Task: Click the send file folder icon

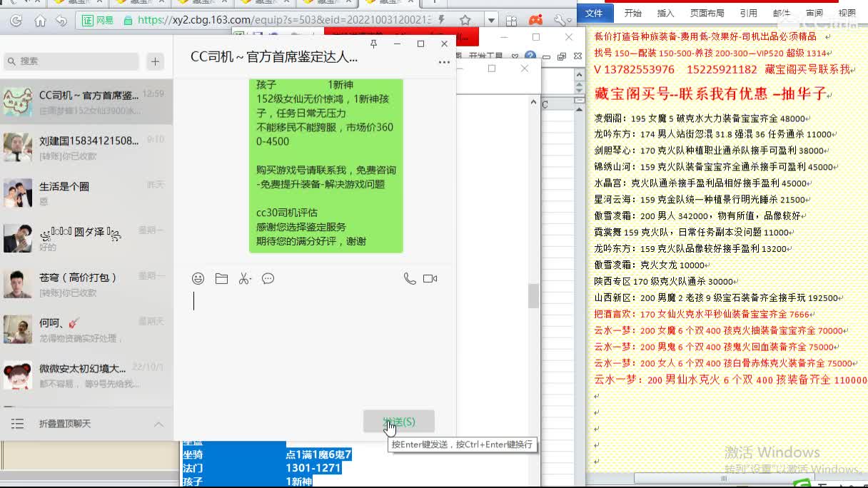Action: 222,279
